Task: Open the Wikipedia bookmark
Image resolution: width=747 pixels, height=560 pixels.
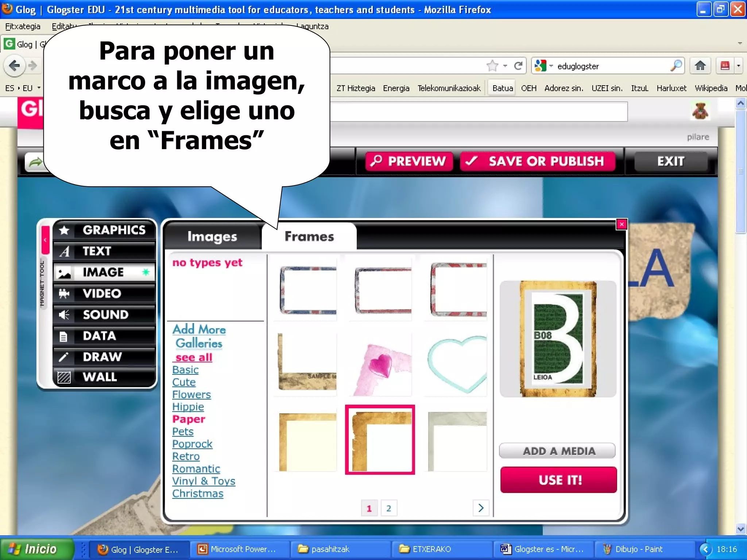Action: (711, 88)
